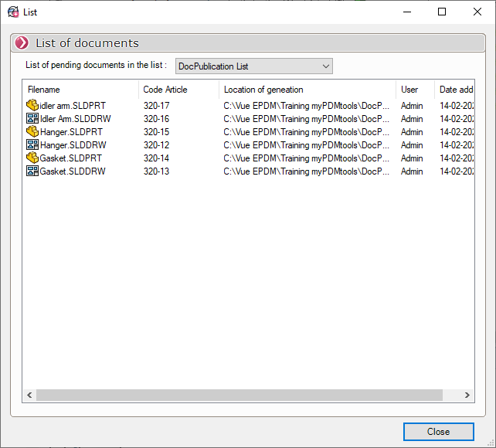496x448 pixels.
Task: Click the Location of geneation column header
Action: 307,90
